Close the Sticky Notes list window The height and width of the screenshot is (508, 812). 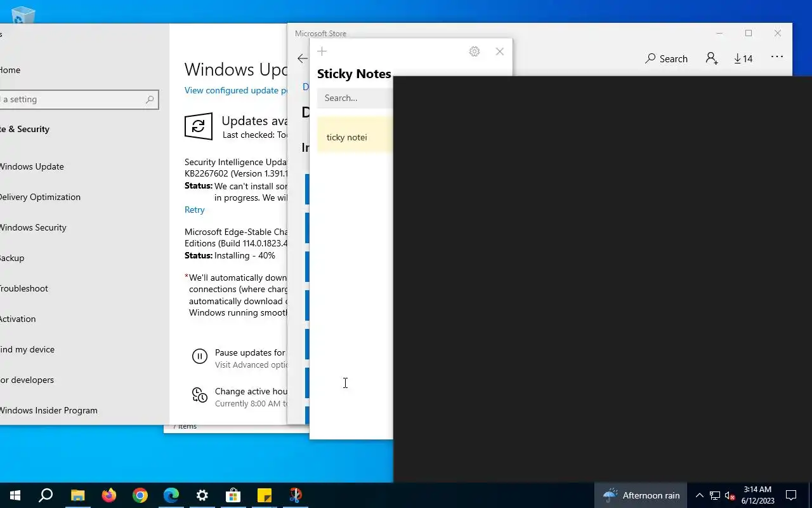pos(500,51)
